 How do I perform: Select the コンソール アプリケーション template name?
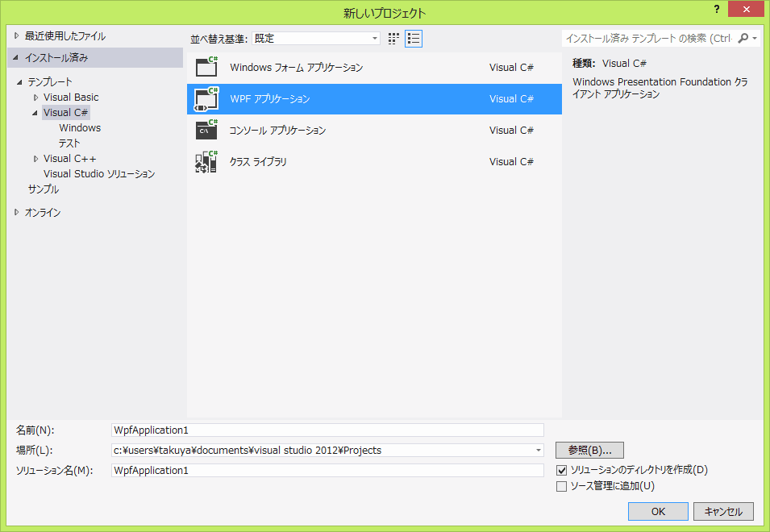pyautogui.click(x=277, y=130)
